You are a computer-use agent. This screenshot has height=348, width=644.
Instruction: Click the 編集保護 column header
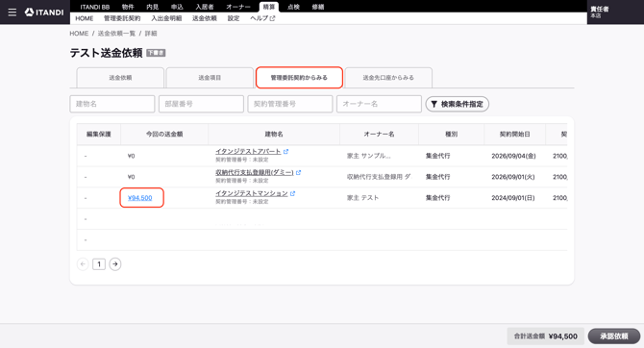click(99, 135)
